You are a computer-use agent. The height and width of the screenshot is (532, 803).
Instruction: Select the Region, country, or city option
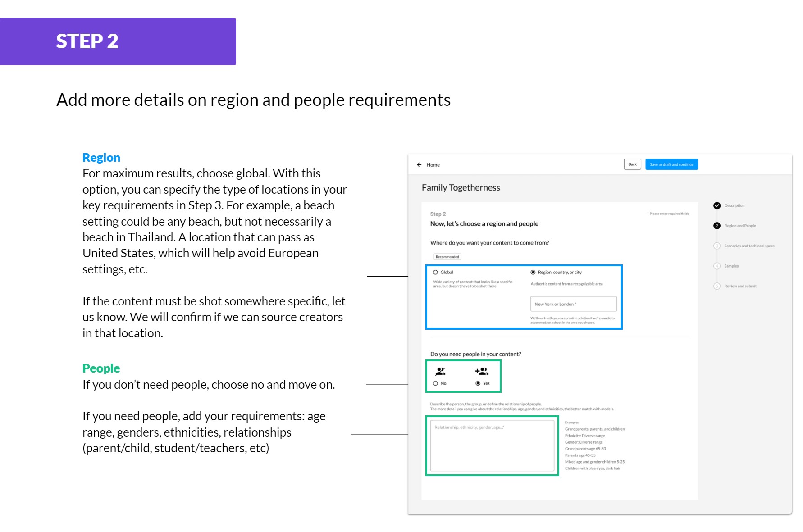coord(533,273)
